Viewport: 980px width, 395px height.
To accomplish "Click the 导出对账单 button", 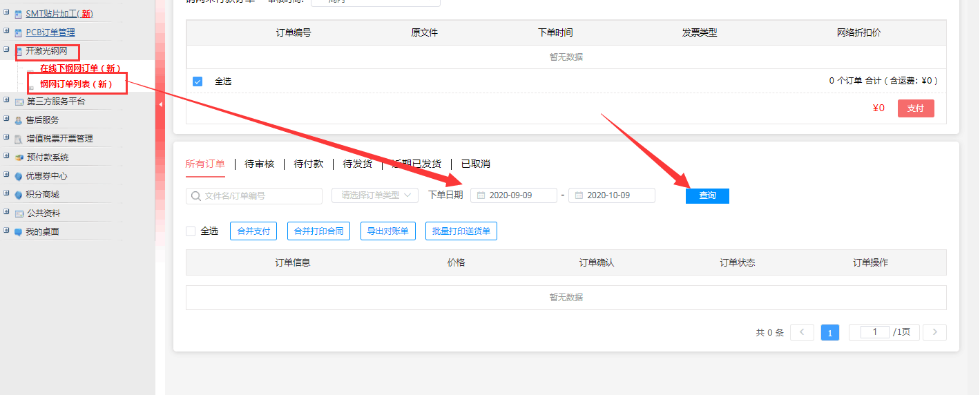I will [387, 231].
